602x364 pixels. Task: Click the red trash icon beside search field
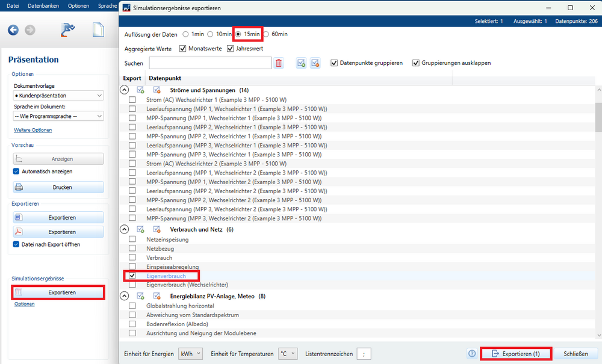pos(279,63)
